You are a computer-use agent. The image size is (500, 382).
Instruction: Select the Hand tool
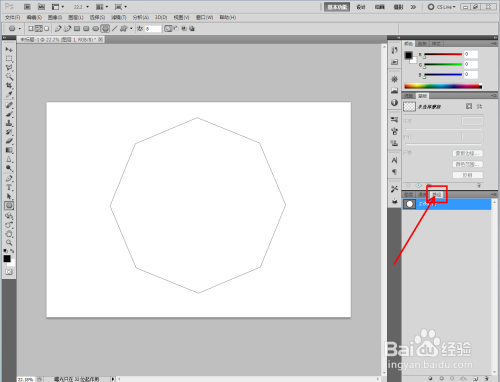9,234
